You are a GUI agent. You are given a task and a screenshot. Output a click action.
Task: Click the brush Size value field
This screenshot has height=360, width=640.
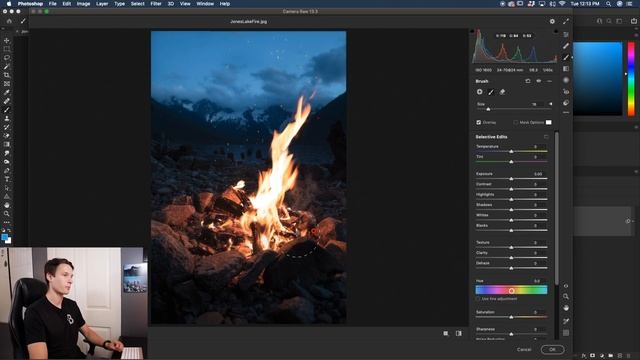tap(536, 104)
